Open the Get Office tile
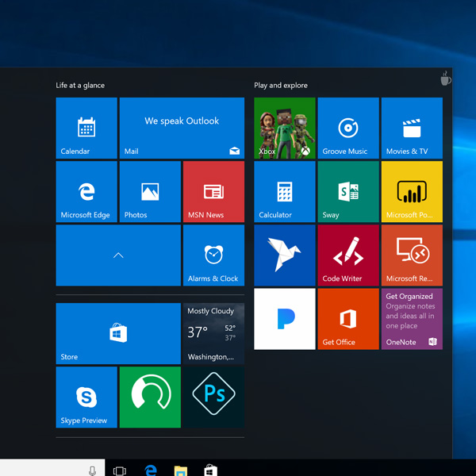Image resolution: width=476 pixels, height=476 pixels. 348,319
